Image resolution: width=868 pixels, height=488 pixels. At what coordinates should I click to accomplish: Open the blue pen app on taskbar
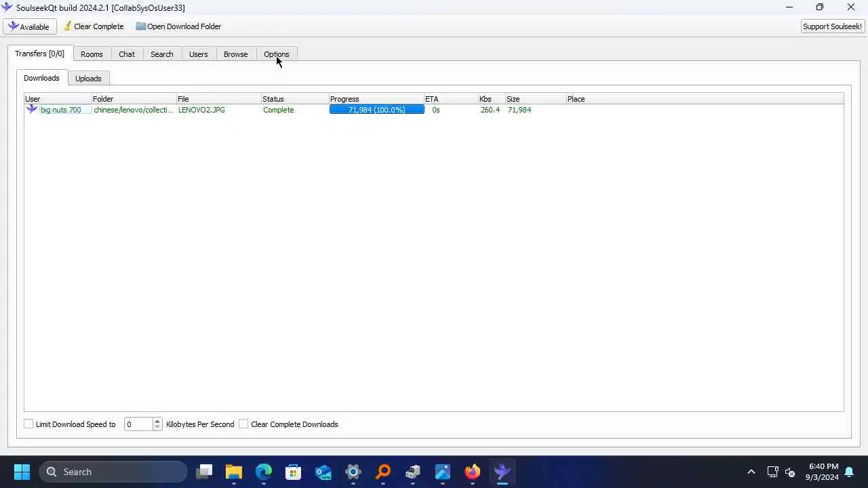pos(443,472)
